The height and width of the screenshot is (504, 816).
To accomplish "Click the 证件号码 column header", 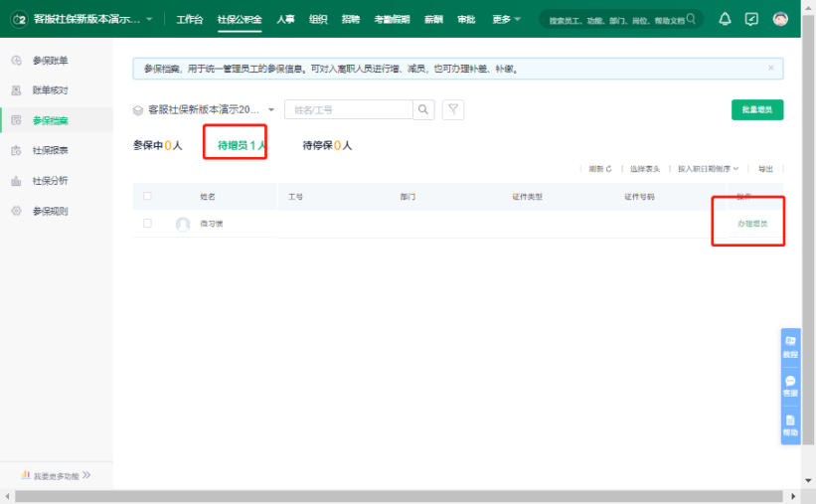I will (x=640, y=197).
